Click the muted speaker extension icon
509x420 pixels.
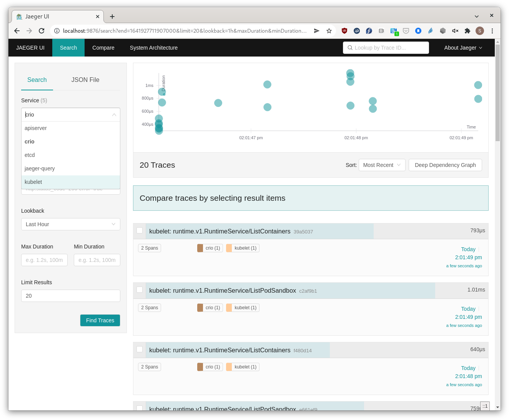click(x=455, y=31)
